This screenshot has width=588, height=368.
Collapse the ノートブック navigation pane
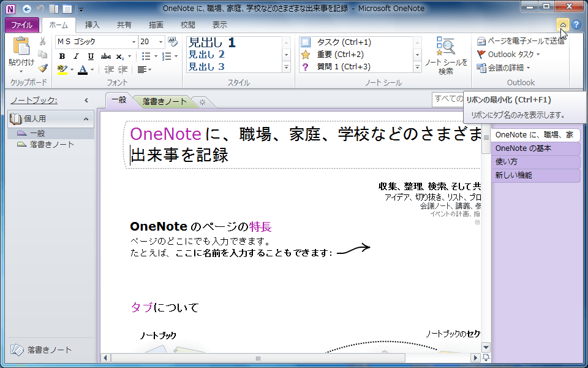[86, 100]
